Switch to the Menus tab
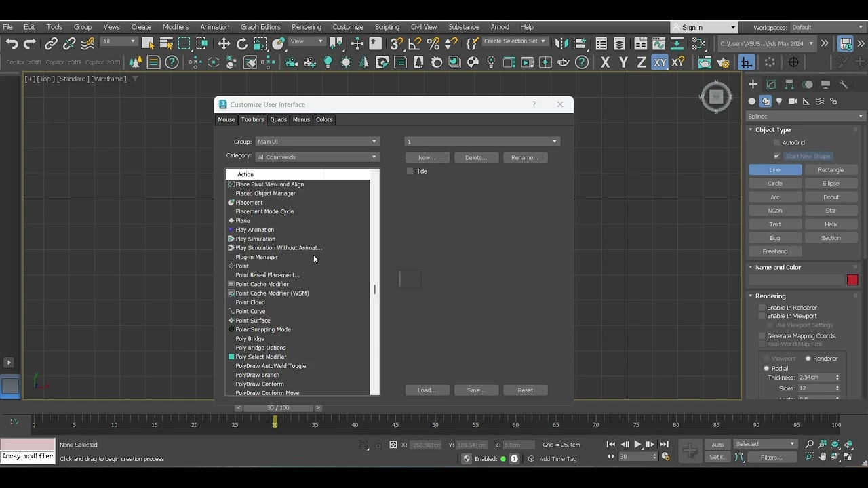 click(301, 119)
